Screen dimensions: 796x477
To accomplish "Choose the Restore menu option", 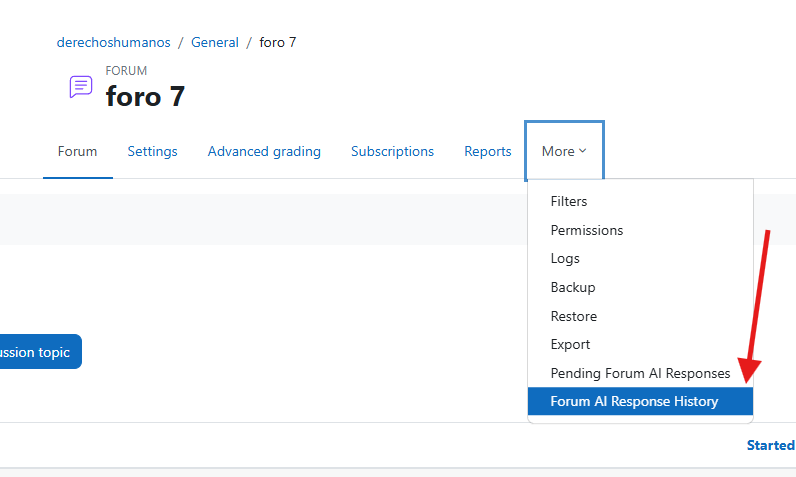I will coord(573,316).
